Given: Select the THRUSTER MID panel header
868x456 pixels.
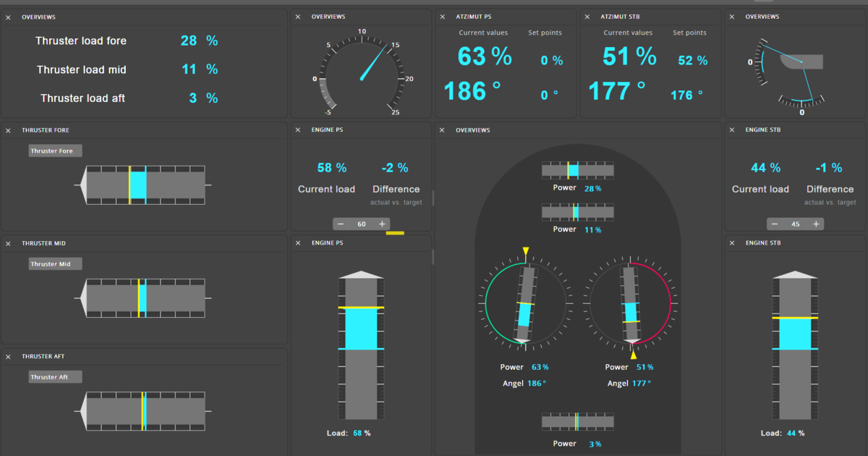Looking at the screenshot, I should (45, 243).
